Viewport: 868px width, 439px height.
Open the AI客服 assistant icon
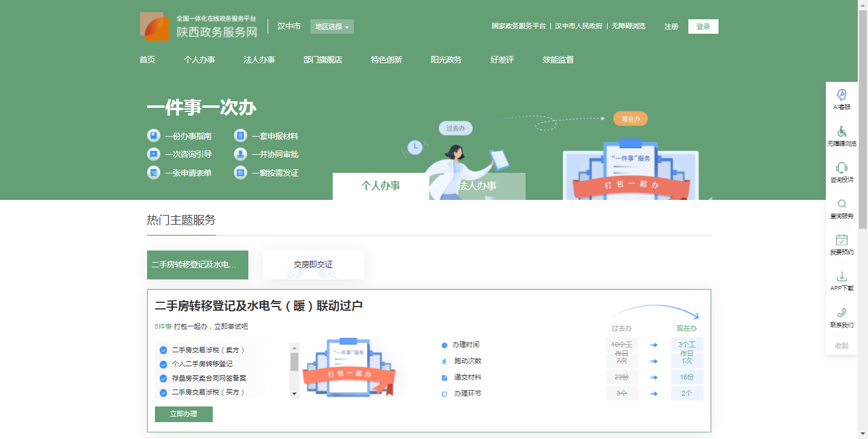841,95
